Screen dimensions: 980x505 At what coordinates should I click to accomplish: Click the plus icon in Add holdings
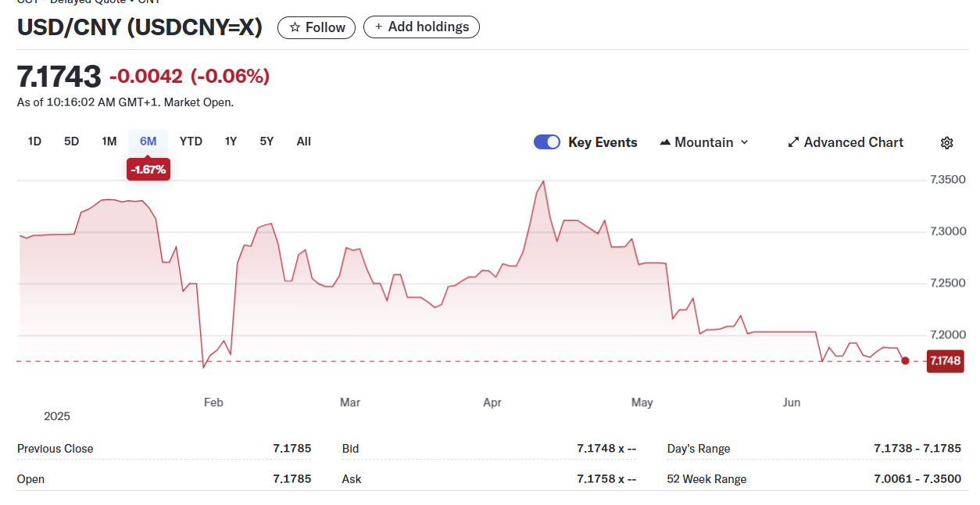(379, 27)
